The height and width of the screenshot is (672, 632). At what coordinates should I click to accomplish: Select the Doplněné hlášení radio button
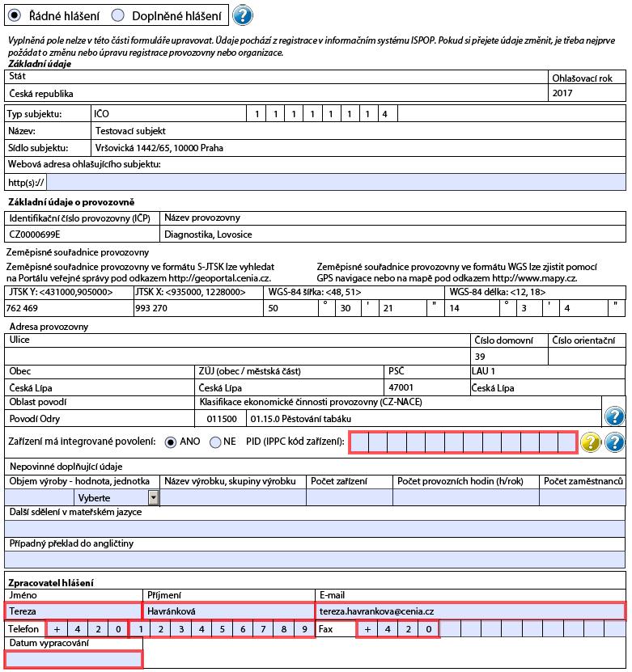tap(117, 16)
